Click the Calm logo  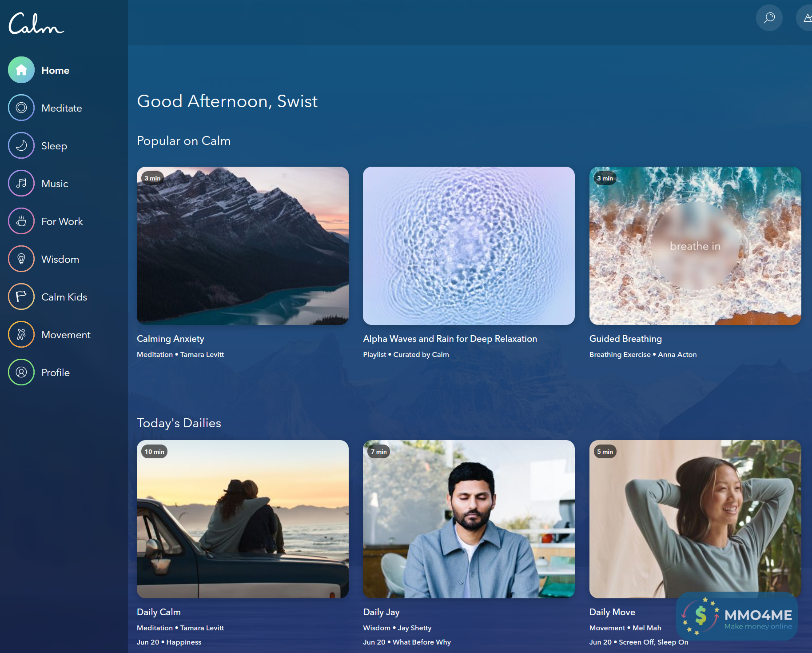[36, 23]
